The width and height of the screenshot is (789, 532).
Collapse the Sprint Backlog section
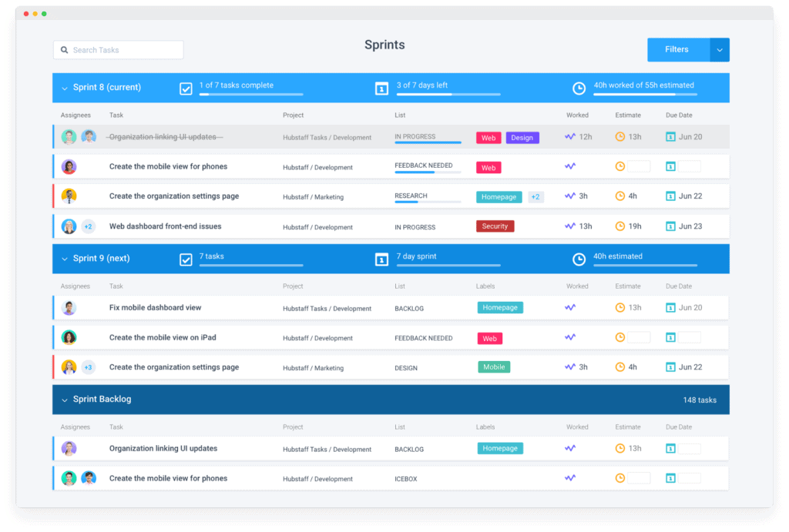coord(65,400)
